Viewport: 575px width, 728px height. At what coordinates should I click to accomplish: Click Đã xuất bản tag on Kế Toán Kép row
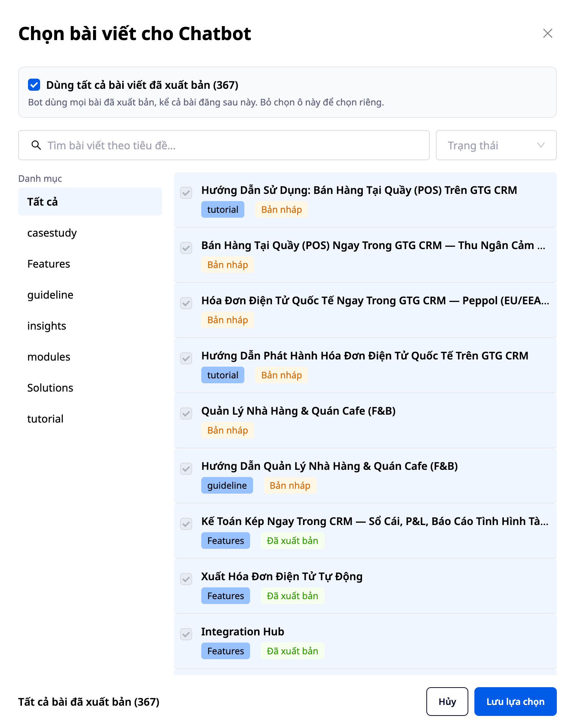click(292, 541)
